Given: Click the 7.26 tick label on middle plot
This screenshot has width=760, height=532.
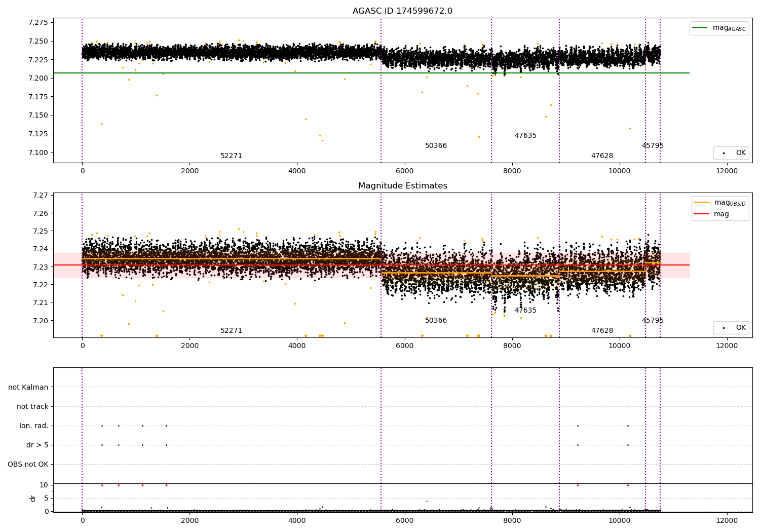Looking at the screenshot, I should coord(40,213).
